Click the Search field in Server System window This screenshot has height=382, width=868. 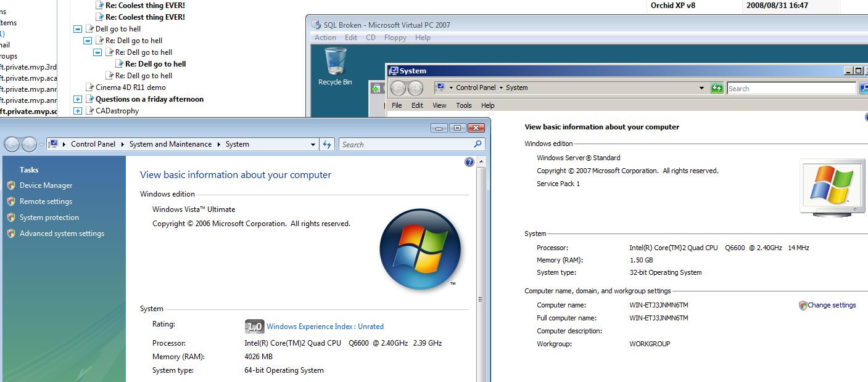[791, 89]
